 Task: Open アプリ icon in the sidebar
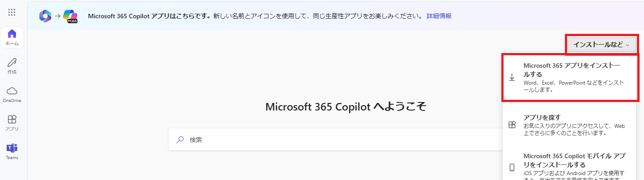coord(12,123)
